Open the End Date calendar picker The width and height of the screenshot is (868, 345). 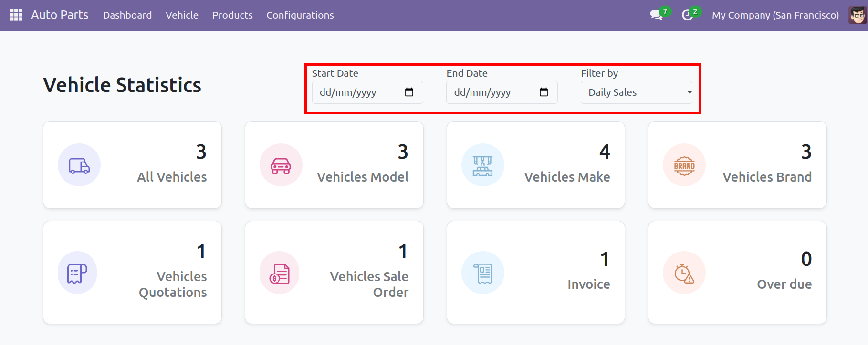[x=544, y=92]
